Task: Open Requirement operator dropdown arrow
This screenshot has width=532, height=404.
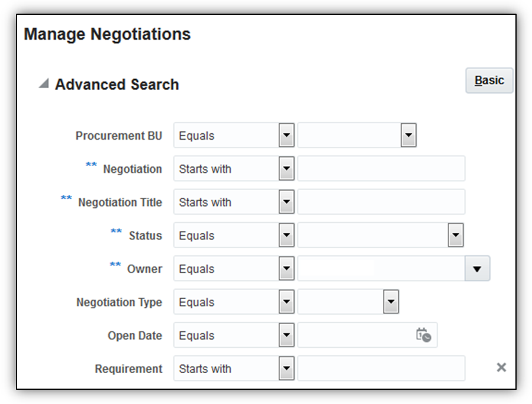Action: click(286, 368)
